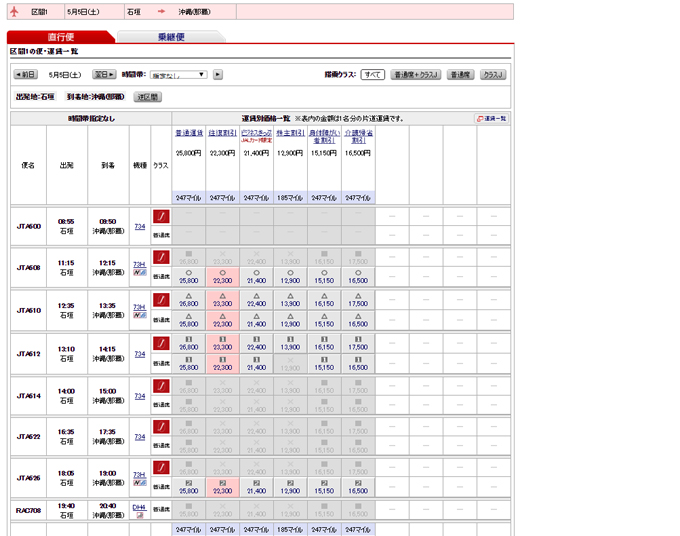Click the small icon below DH4 for RAC708

pyautogui.click(x=140, y=515)
